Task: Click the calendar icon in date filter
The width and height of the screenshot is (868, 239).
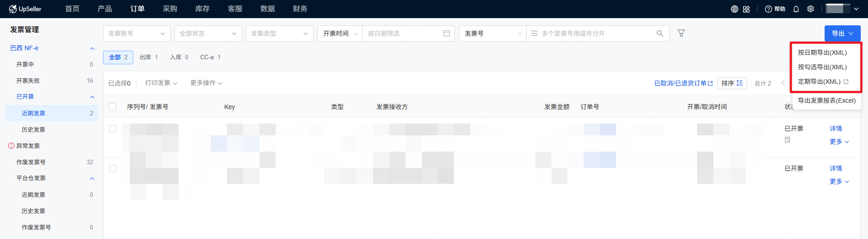Action: tap(446, 33)
